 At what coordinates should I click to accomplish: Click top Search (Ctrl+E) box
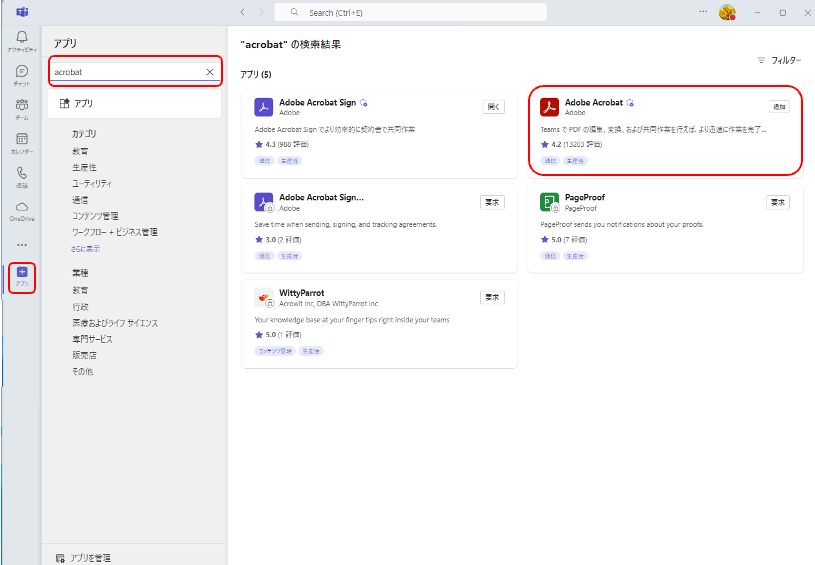click(x=411, y=12)
